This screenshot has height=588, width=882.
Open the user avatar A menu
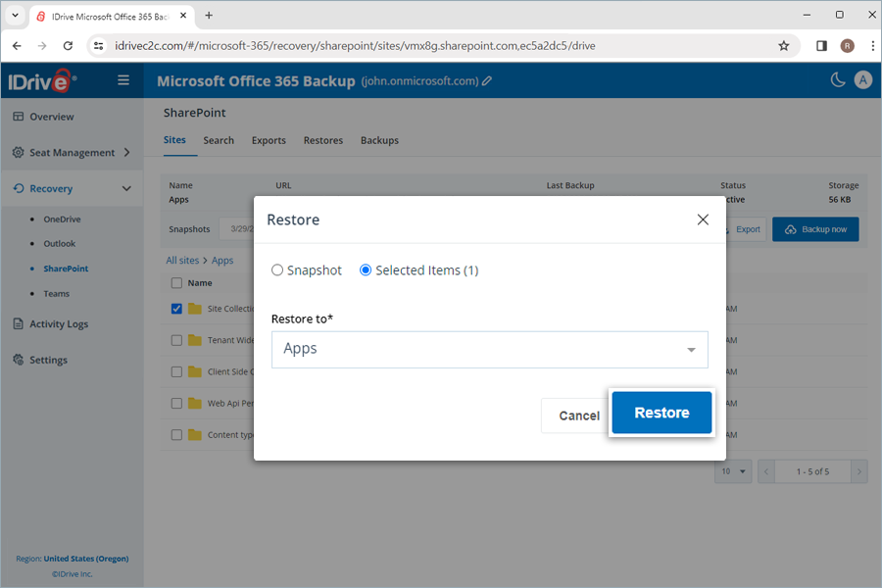862,80
